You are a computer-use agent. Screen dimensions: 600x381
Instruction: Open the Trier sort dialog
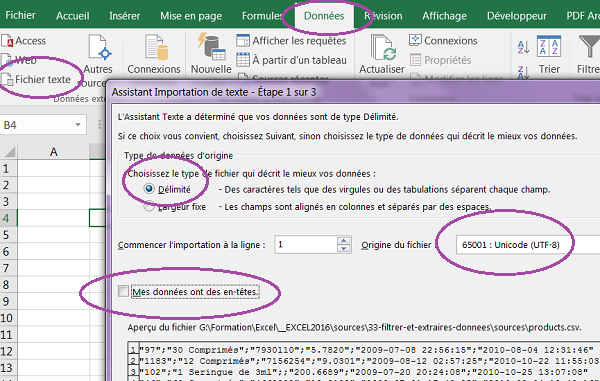[549, 54]
